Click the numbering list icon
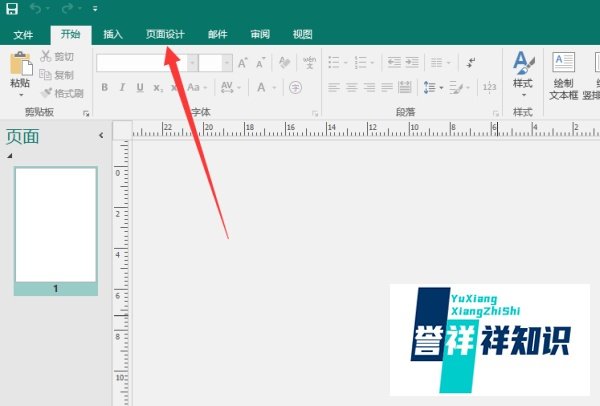This screenshot has height=406, width=600. [x=360, y=62]
